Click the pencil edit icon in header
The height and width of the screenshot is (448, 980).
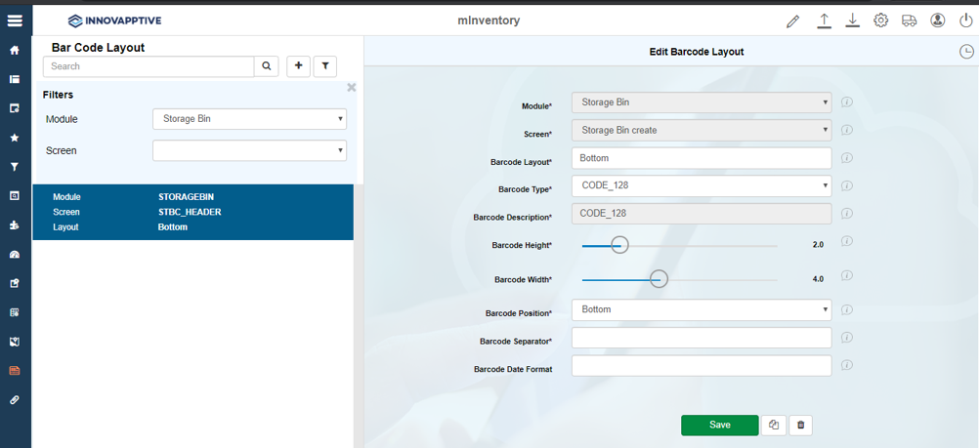click(792, 21)
